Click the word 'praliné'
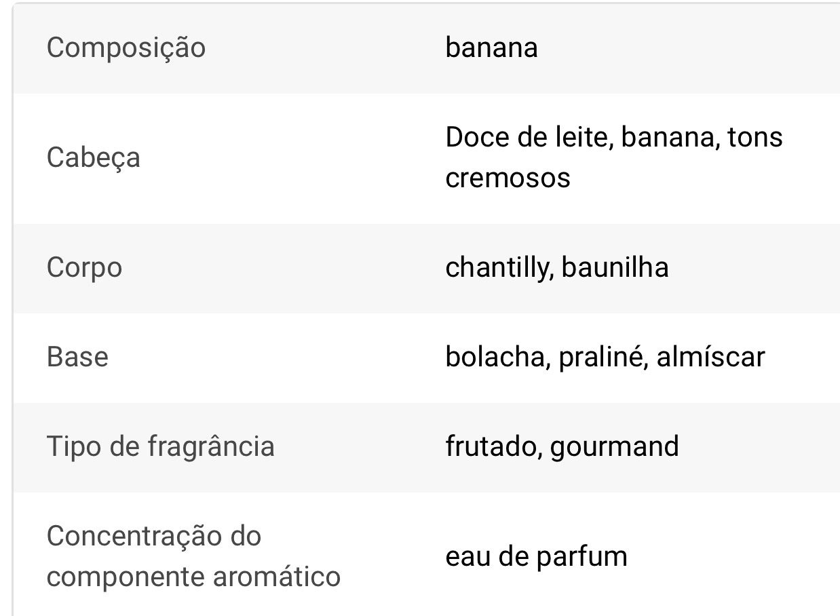The image size is (840, 616). pyautogui.click(x=597, y=357)
